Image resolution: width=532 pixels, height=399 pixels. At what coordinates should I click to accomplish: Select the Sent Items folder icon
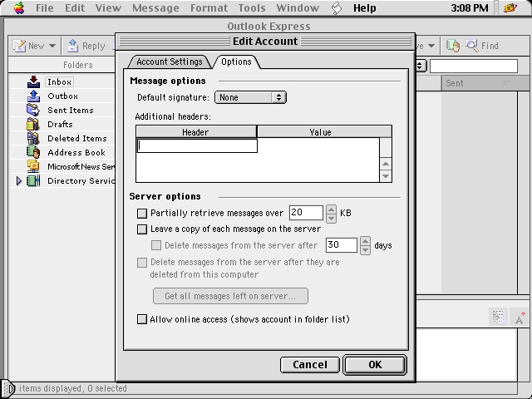[33, 110]
